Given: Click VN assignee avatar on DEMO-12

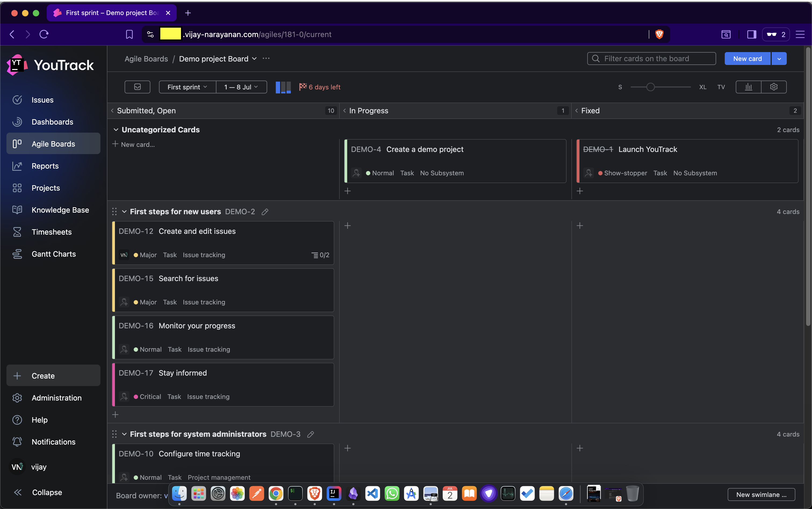Looking at the screenshot, I should pos(124,255).
